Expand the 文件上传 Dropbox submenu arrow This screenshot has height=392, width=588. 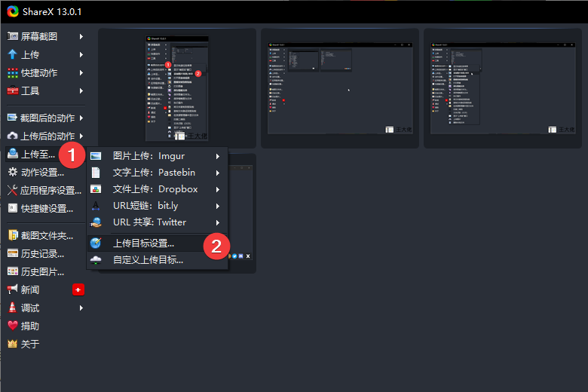[x=218, y=189]
